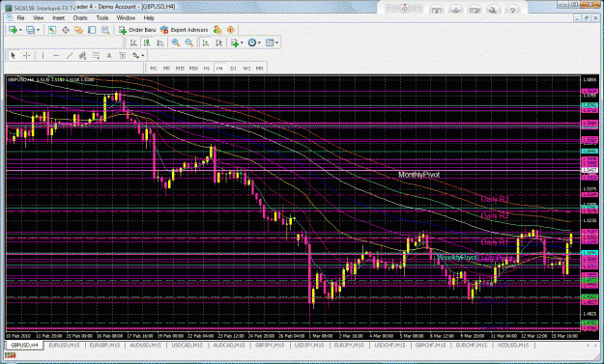
Task: Open the Help menu
Action: (x=149, y=18)
